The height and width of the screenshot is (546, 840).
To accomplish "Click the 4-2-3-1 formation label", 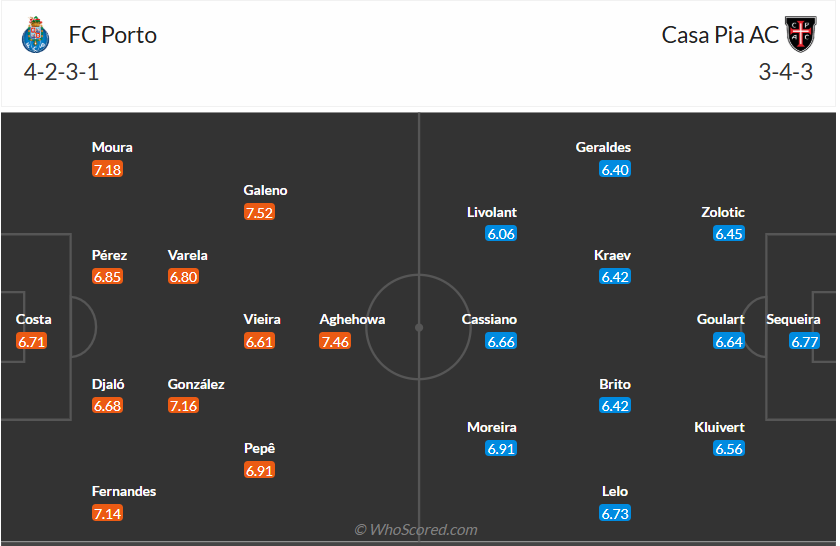I will point(61,72).
